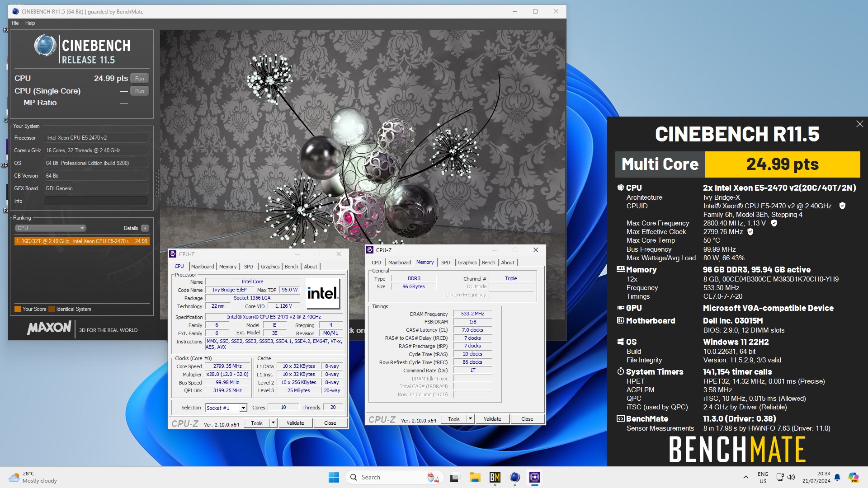Click the Intel logo in CPU-Z

323,293
